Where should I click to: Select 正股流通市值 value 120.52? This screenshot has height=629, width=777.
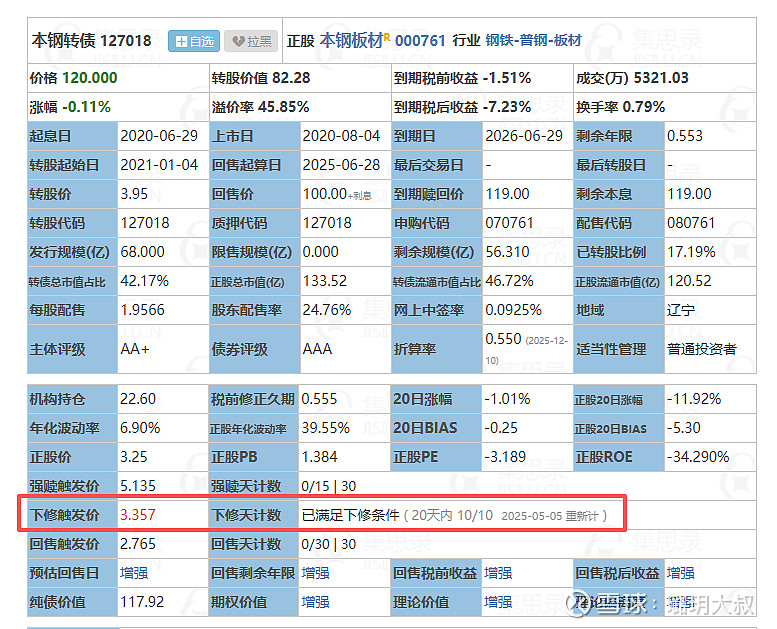[x=689, y=281]
